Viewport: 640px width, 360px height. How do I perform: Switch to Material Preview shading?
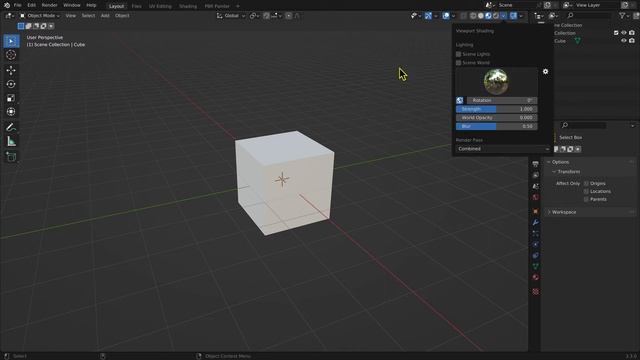488,16
